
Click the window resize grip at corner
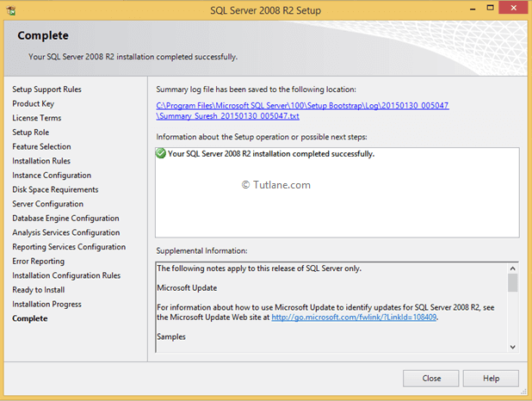pos(523,392)
